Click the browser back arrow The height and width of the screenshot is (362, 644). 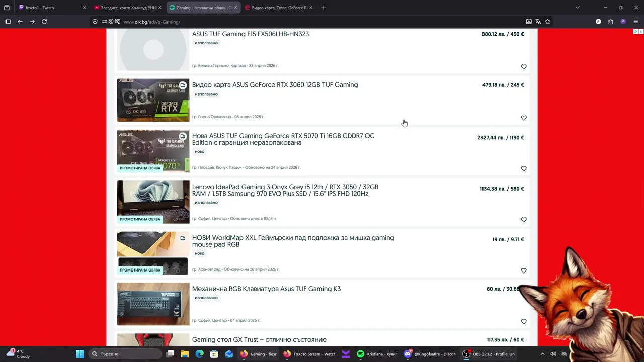pos(20,22)
